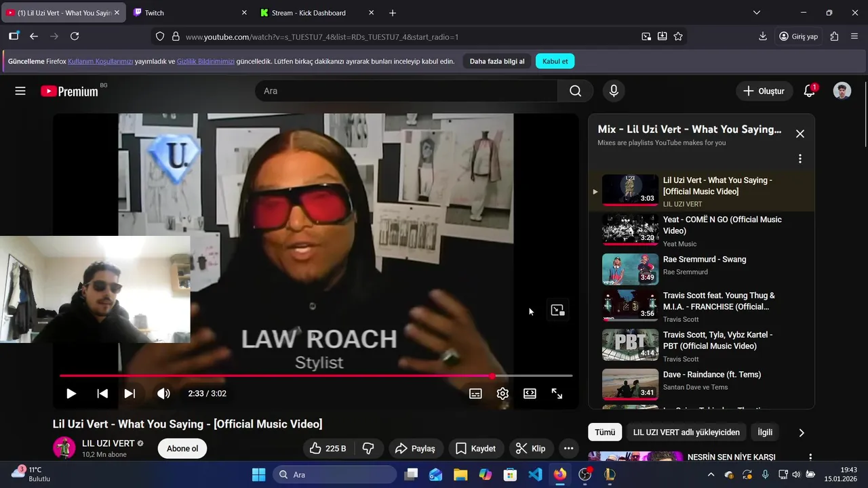The image size is (868, 488).
Task: Focus the YouTube Ara search field
Action: pos(407,91)
